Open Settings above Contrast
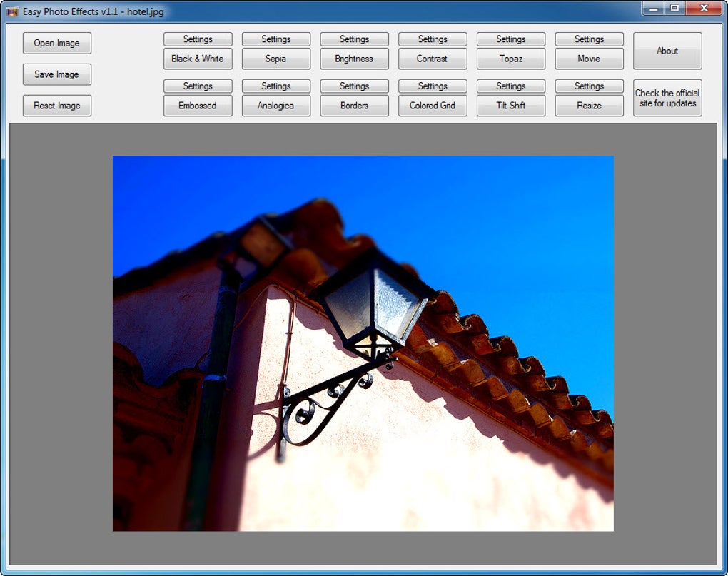Screen dimensions: 728x576 tap(433, 39)
